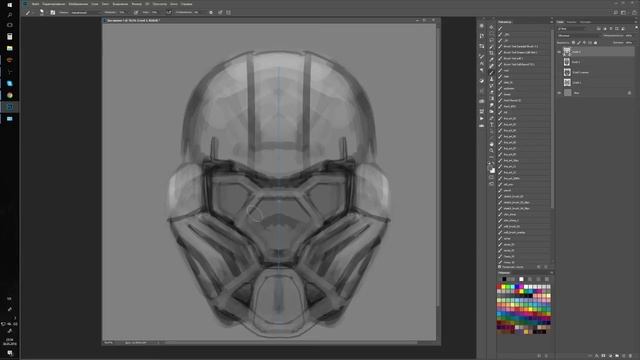Select the Pen tool
The image size is (640, 360).
491,118
